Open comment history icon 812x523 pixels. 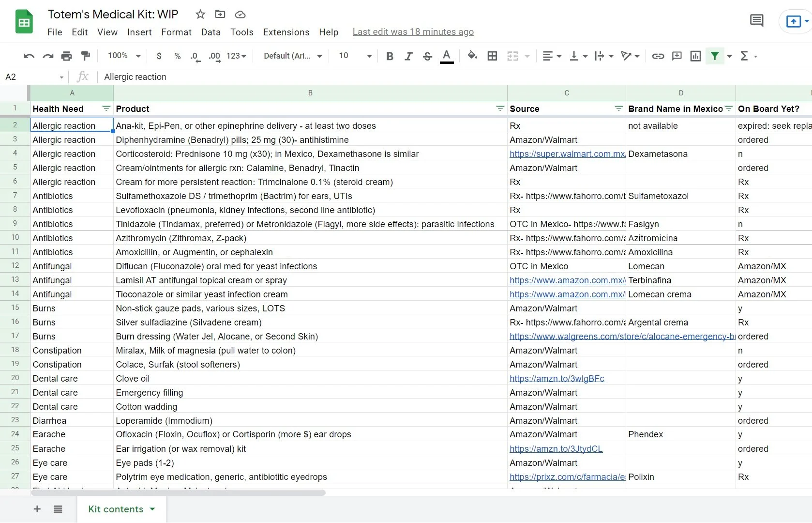(756, 21)
